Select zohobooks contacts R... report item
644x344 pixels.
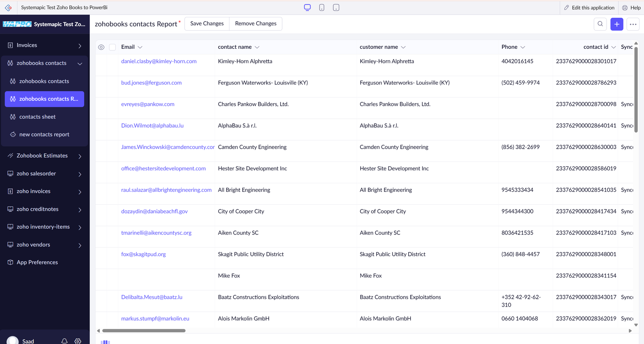point(44,99)
